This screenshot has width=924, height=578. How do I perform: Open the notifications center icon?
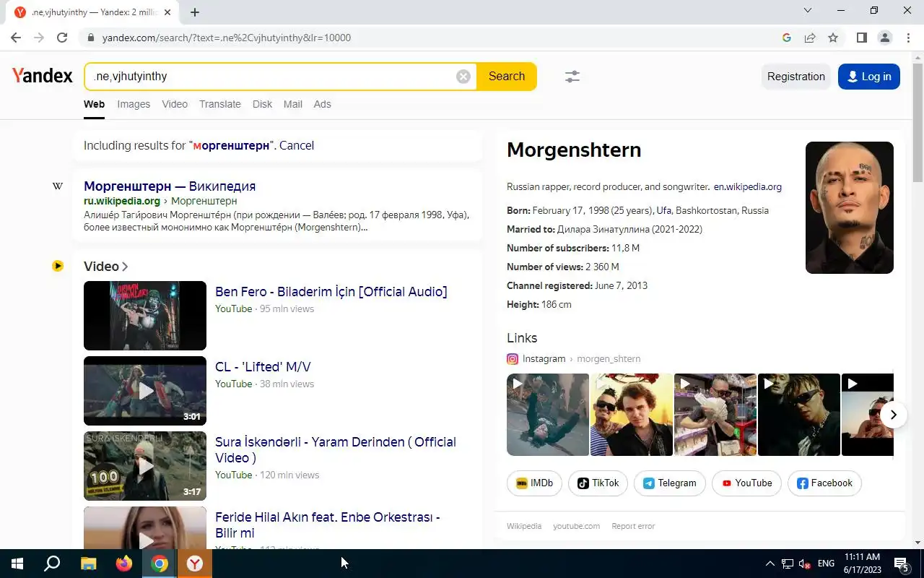click(901, 564)
